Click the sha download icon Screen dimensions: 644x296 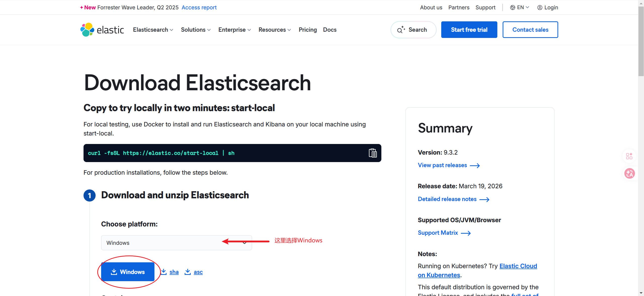[x=164, y=272]
